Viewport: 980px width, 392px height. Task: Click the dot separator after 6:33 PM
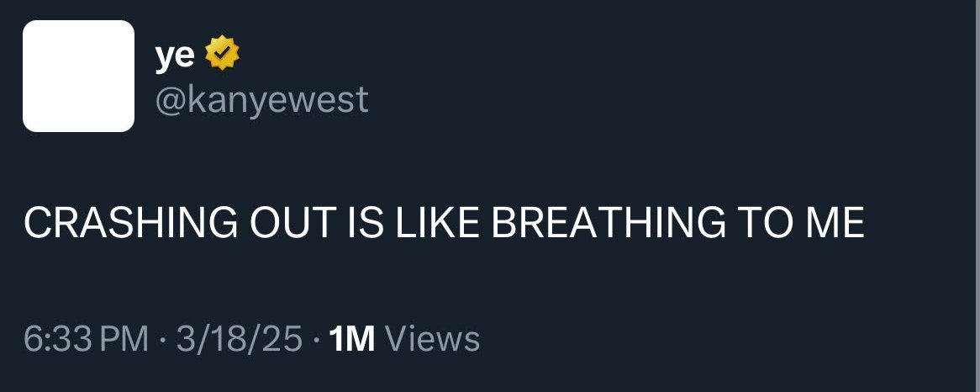pyautogui.click(x=162, y=340)
